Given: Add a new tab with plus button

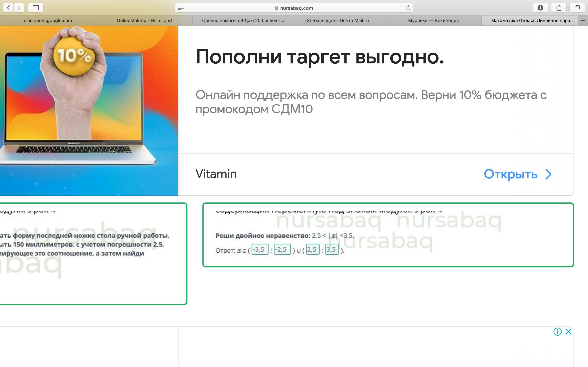Looking at the screenshot, I should [583, 21].
